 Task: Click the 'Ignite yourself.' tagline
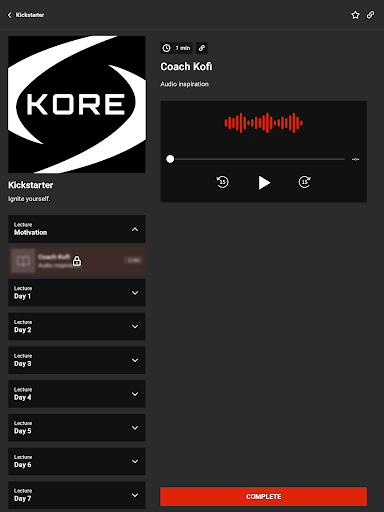pyautogui.click(x=29, y=199)
